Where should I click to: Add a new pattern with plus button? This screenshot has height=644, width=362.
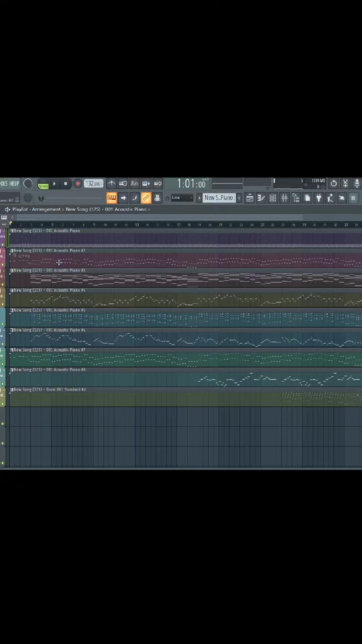239,198
